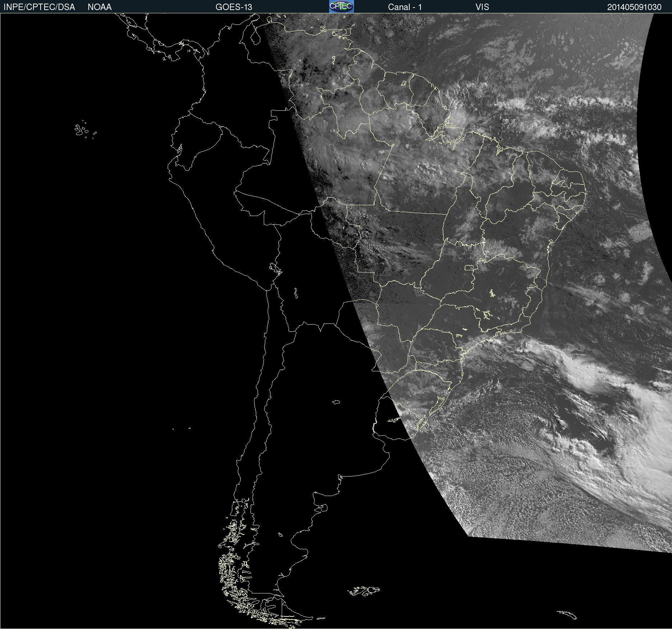Click the GOES-13 satellite label
The image size is (672, 629).
tap(234, 7)
